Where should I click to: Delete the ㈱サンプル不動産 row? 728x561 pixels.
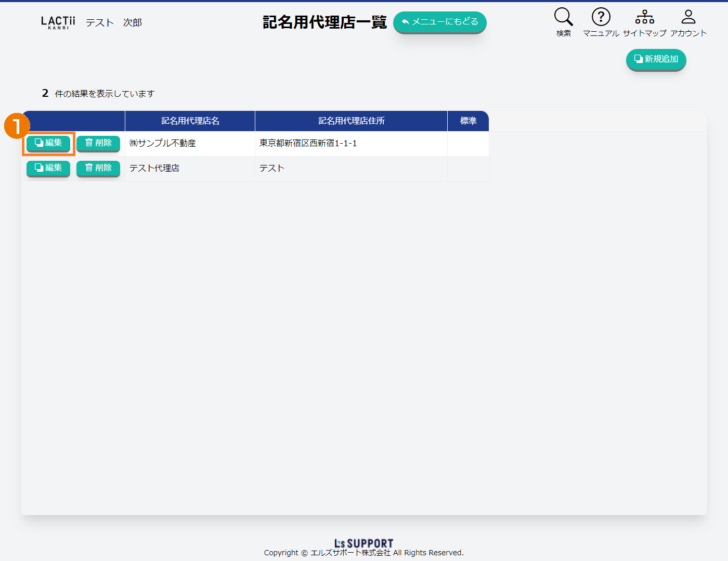pos(98,143)
